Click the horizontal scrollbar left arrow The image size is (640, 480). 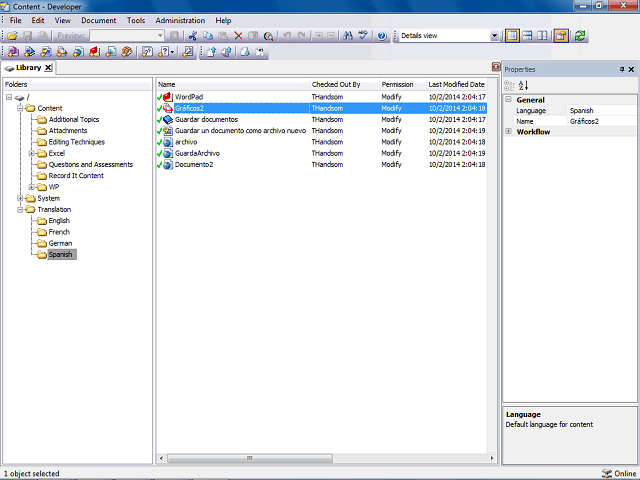pos(161,458)
